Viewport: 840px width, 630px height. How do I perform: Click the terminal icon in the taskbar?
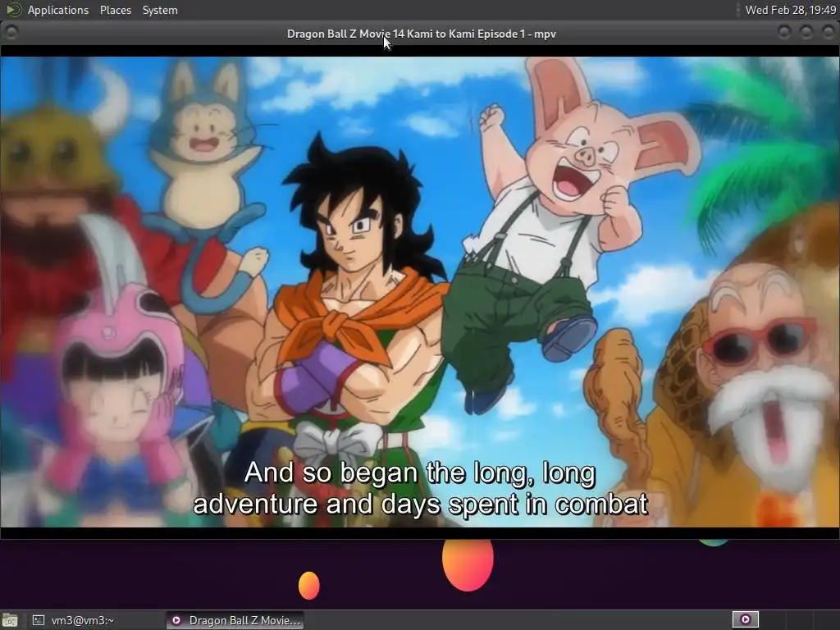(x=38, y=620)
